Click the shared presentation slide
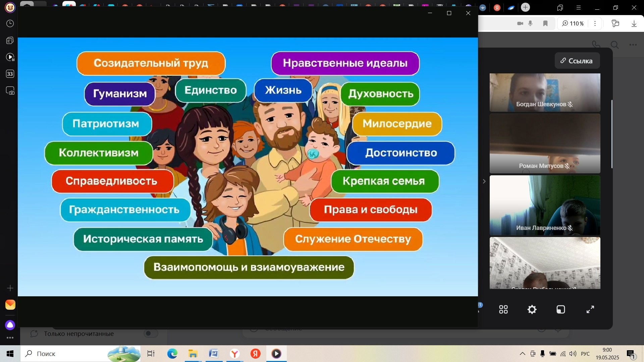This screenshot has width=644, height=362. click(x=248, y=167)
